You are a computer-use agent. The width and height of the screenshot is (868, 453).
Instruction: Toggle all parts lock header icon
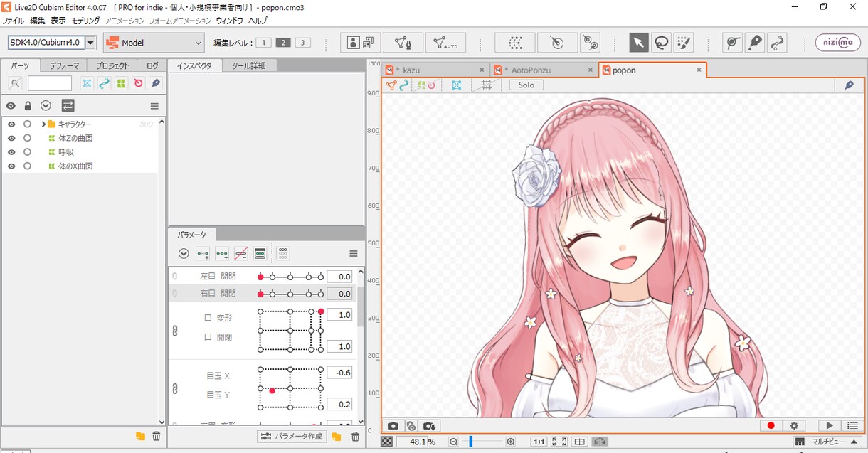click(x=28, y=106)
